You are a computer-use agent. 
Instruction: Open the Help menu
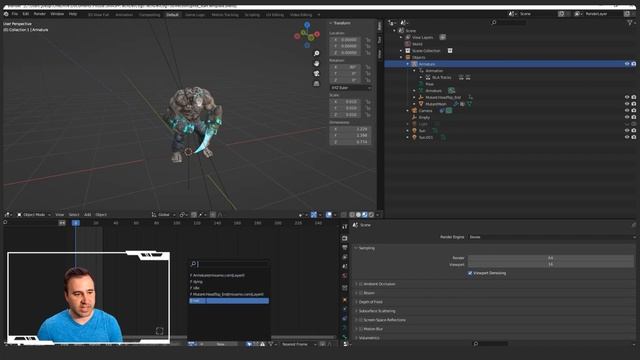pos(73,14)
